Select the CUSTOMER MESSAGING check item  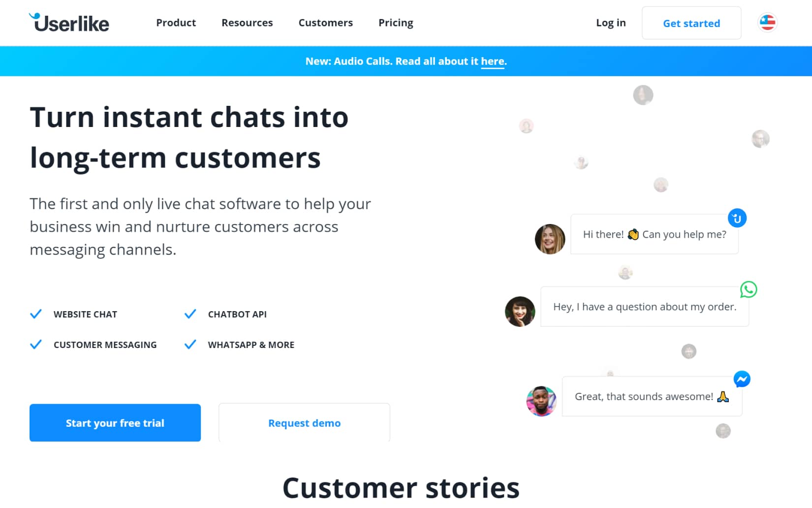(x=36, y=344)
